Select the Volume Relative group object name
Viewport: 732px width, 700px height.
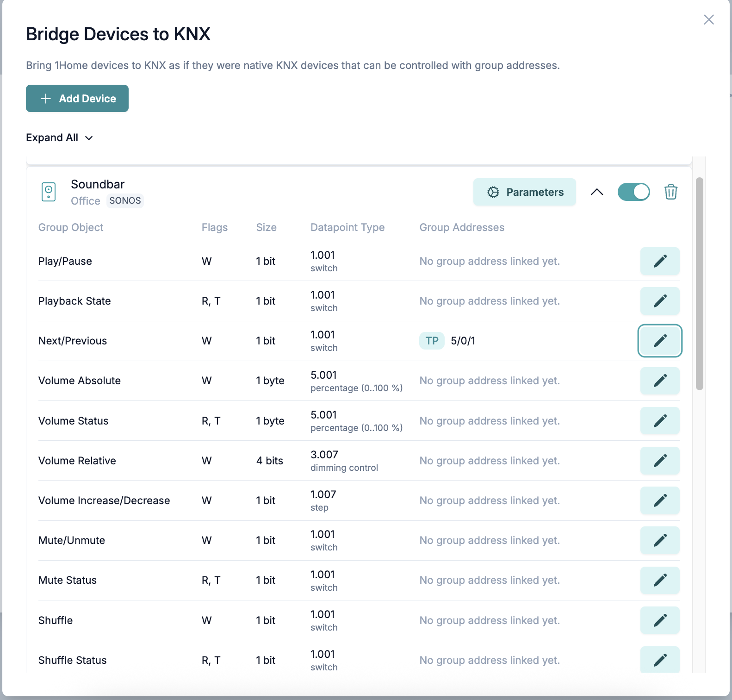point(77,461)
